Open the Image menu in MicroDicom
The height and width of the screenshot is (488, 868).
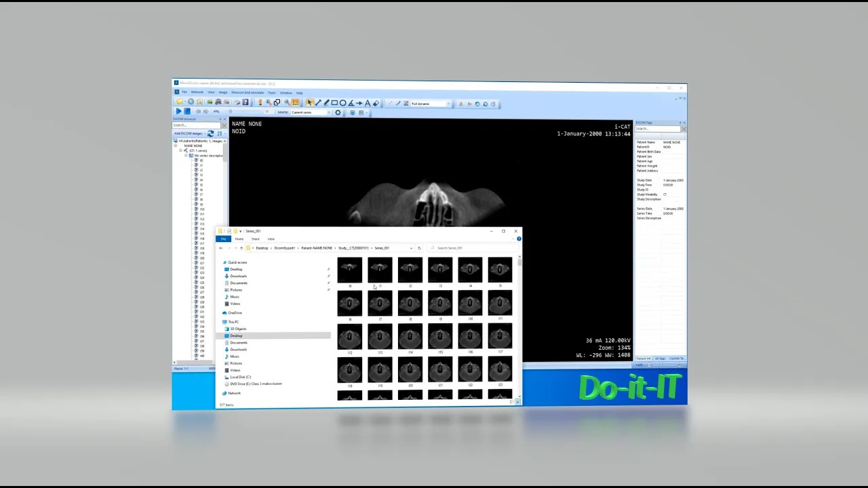pos(223,92)
